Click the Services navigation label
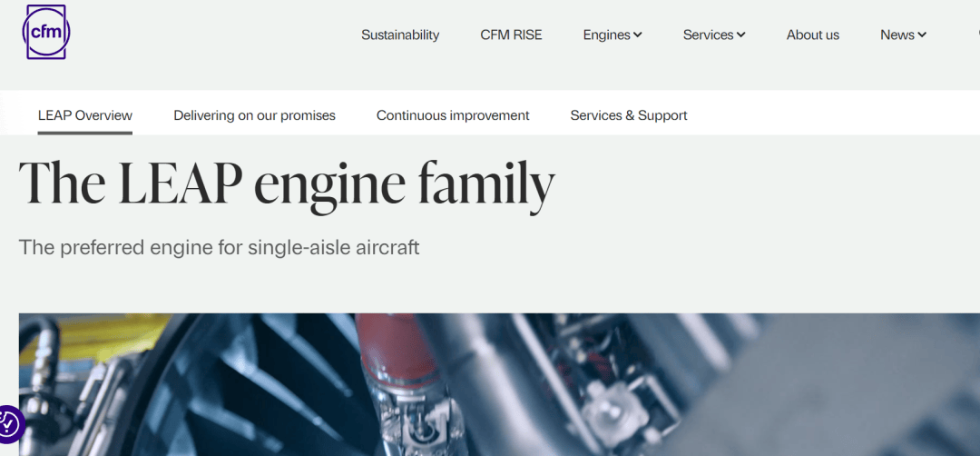 tap(708, 35)
